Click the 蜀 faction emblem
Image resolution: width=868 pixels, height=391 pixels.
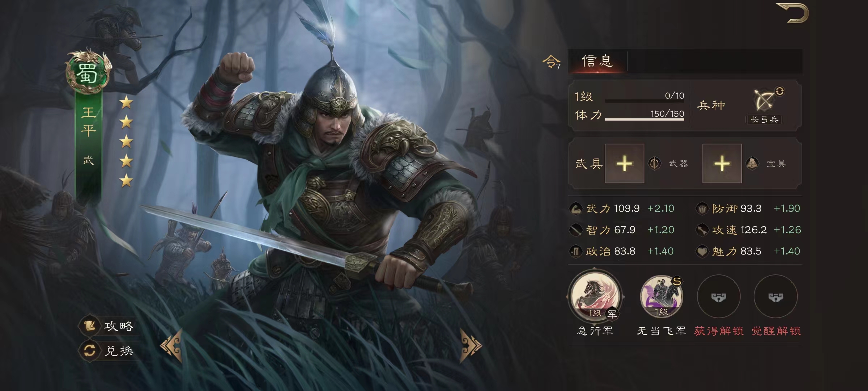point(88,72)
